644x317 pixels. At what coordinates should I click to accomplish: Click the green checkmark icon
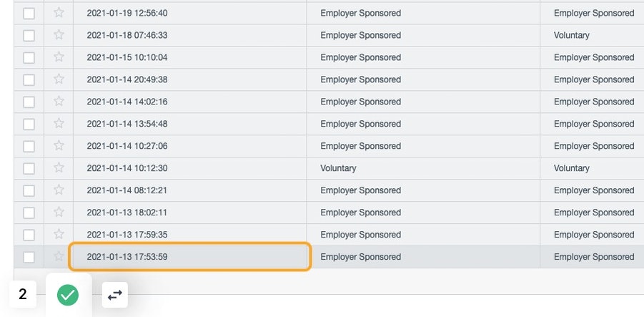[68, 295]
